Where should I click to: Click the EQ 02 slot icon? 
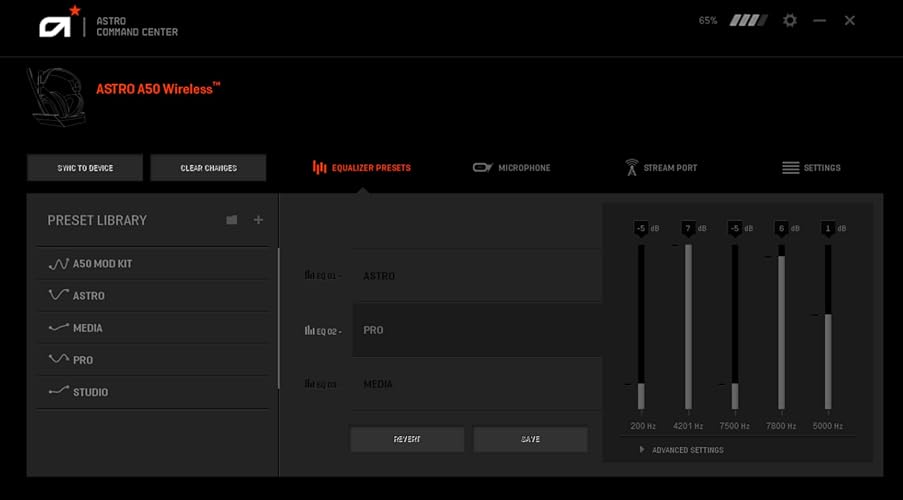[x=309, y=331]
